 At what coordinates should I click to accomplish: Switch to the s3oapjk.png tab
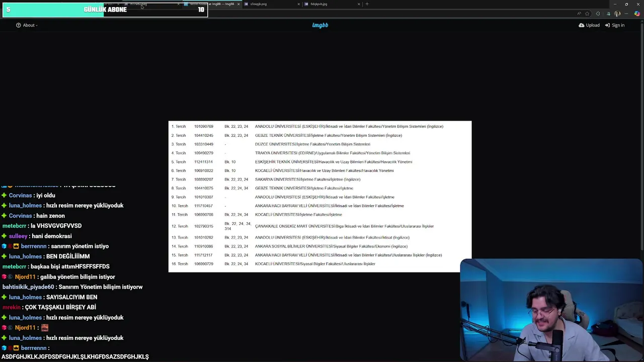(272, 4)
